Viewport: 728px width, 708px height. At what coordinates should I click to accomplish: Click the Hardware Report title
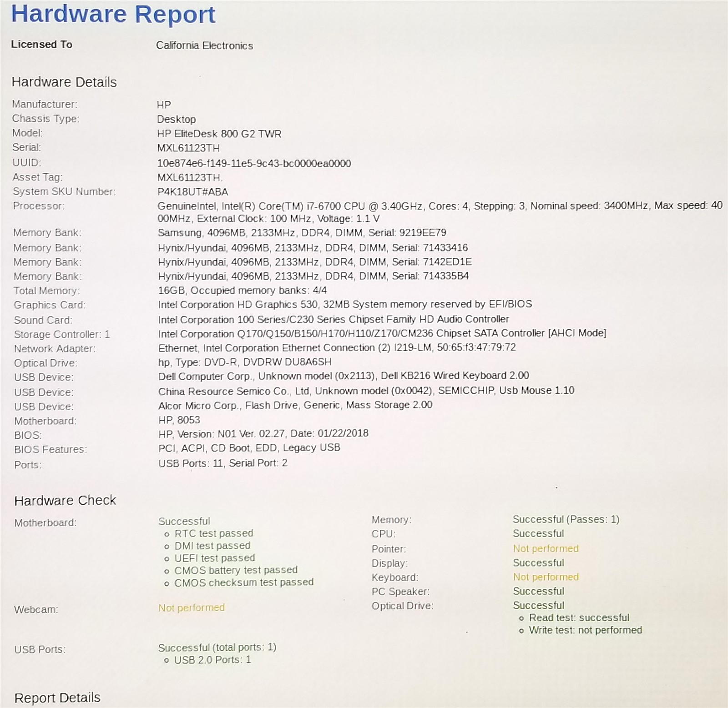tap(113, 14)
